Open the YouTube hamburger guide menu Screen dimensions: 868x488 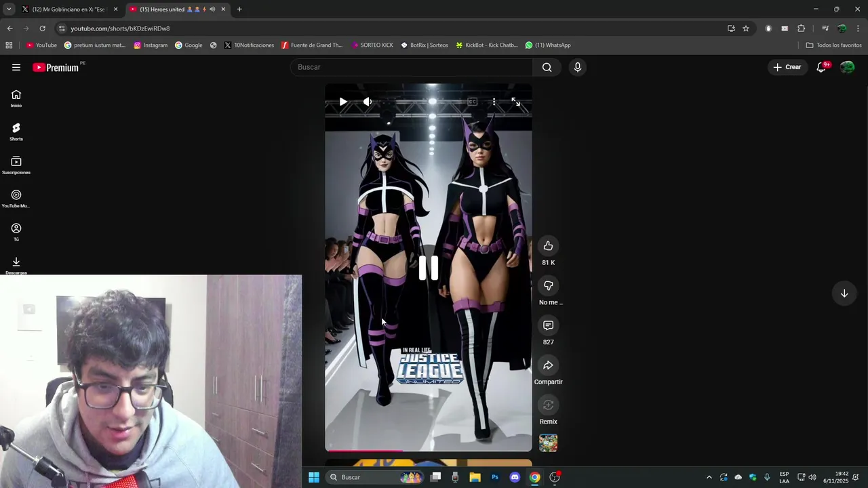[x=16, y=67]
